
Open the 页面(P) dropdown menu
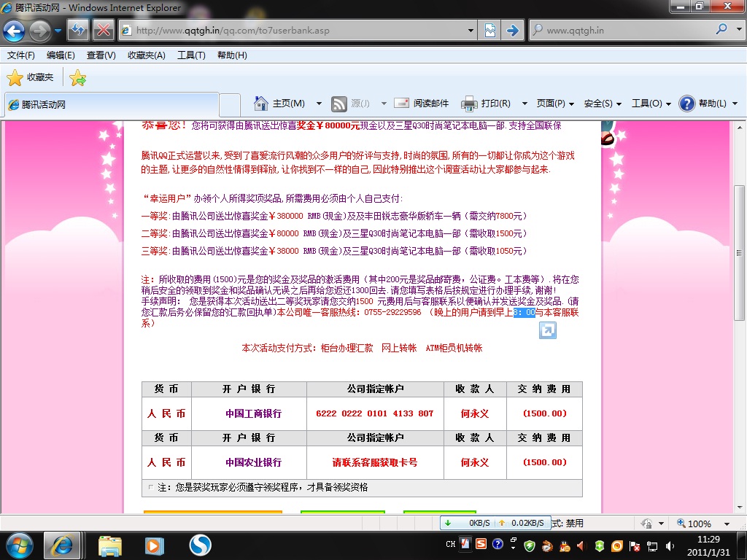pyautogui.click(x=555, y=104)
